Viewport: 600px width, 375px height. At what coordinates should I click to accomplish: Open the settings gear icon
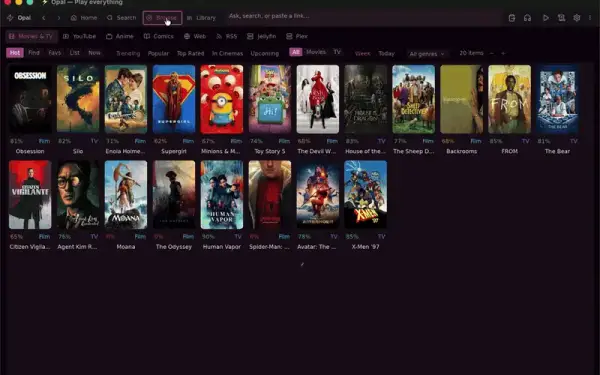coord(577,18)
